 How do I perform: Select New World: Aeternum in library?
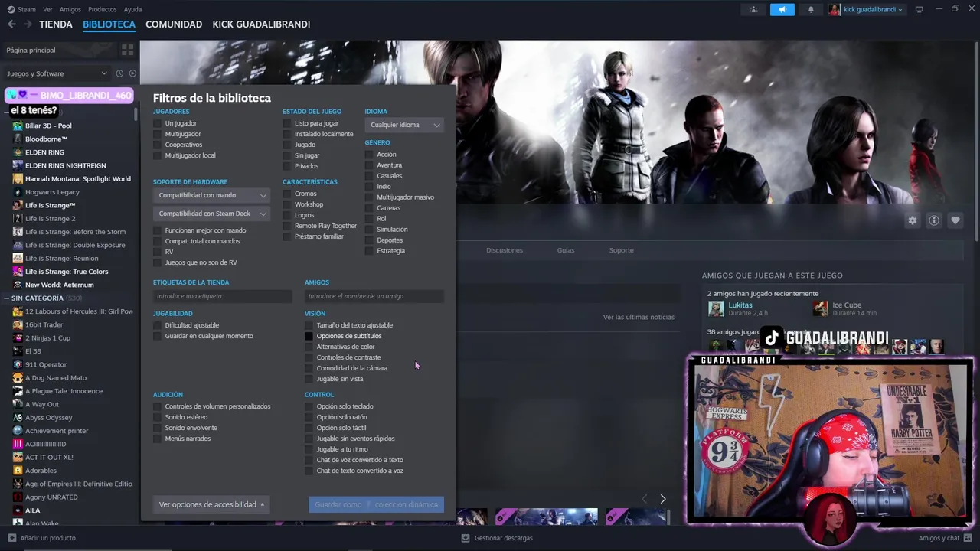coord(60,285)
